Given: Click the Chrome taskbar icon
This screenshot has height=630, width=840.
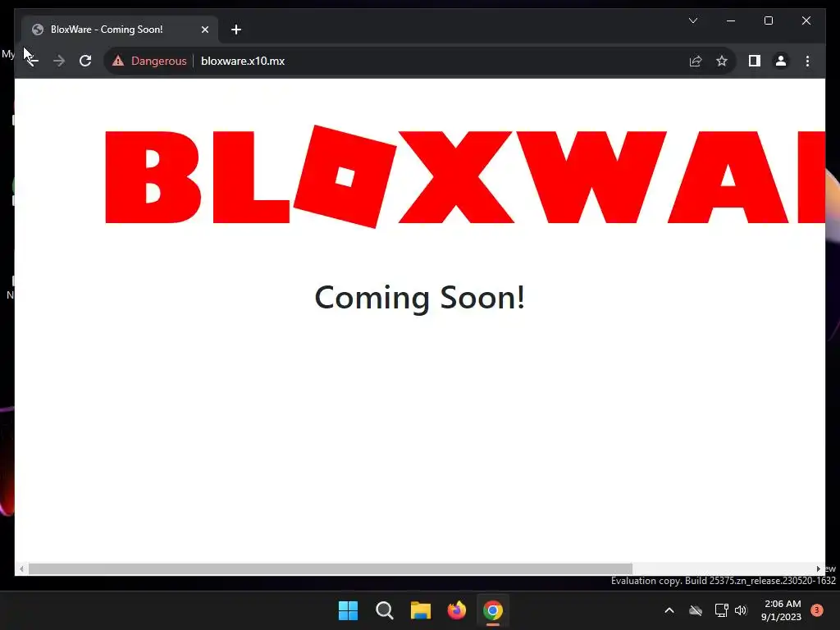Looking at the screenshot, I should point(493,610).
